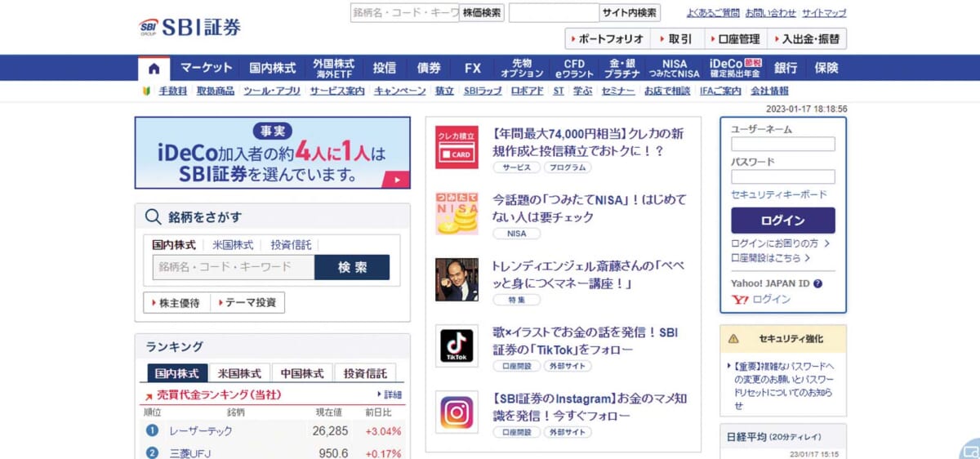The image size is (980, 459).
Task: Click the 入出金・振替 button
Action: pyautogui.click(x=808, y=38)
